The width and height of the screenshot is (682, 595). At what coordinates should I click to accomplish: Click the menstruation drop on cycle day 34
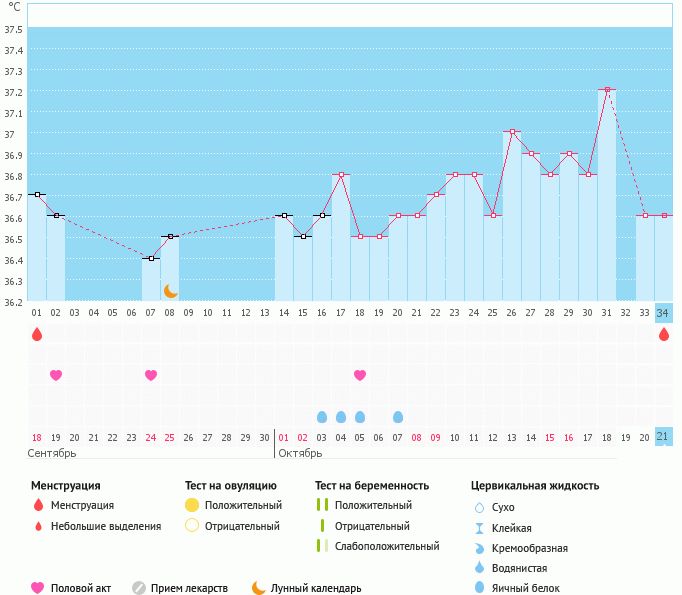click(x=664, y=334)
